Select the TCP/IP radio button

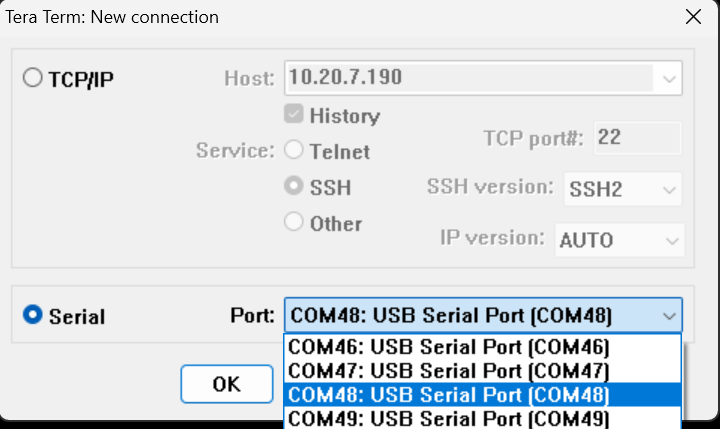(x=33, y=79)
